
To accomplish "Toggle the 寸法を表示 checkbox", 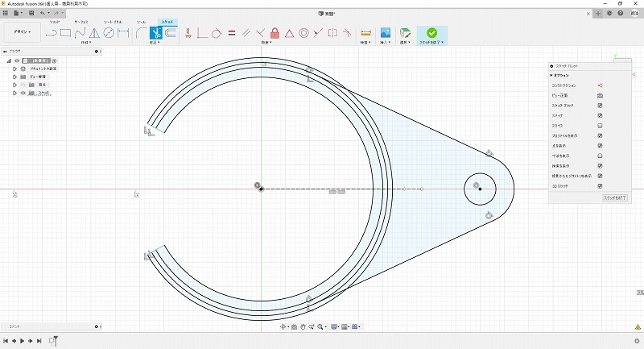I will point(600,156).
